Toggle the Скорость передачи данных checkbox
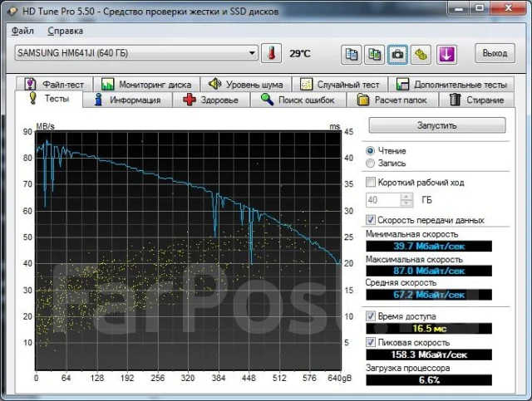Viewport: 532px width, 401px height. pyautogui.click(x=371, y=220)
